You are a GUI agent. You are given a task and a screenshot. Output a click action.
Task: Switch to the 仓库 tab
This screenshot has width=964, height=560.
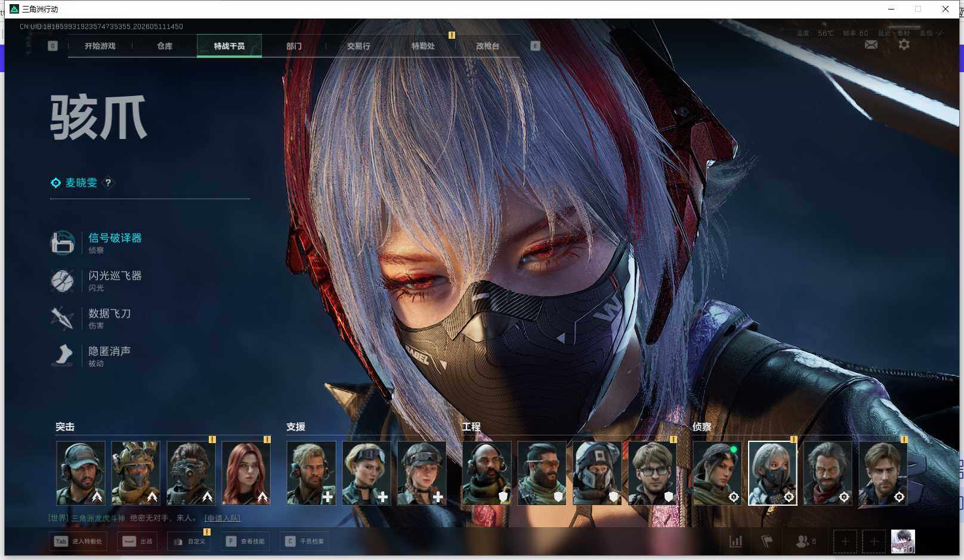pyautogui.click(x=165, y=46)
